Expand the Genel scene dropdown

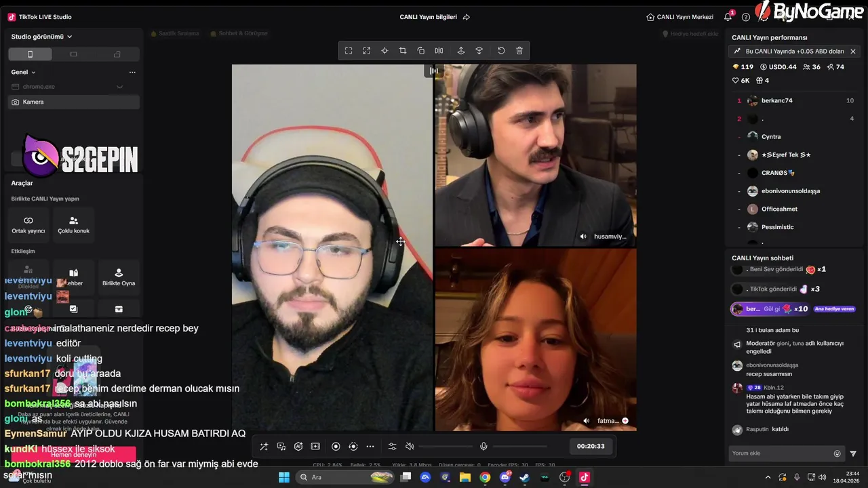(x=23, y=72)
